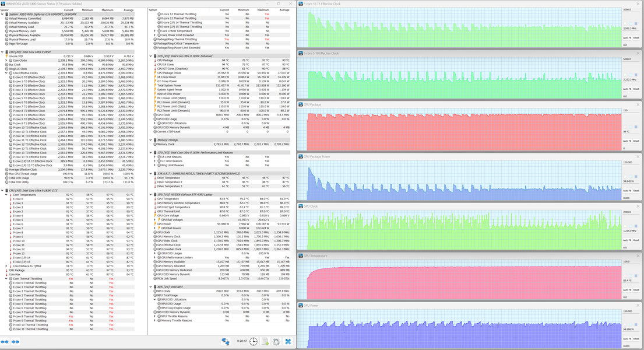The height and width of the screenshot is (350, 644).
Task: Collapse the Core Thermal Throttling group
Action: 6,278
